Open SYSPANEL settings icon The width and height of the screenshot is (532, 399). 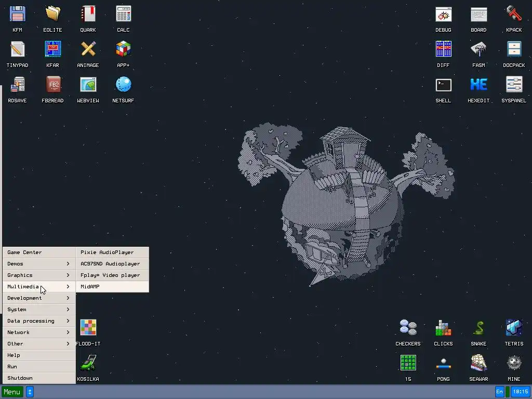coord(514,85)
